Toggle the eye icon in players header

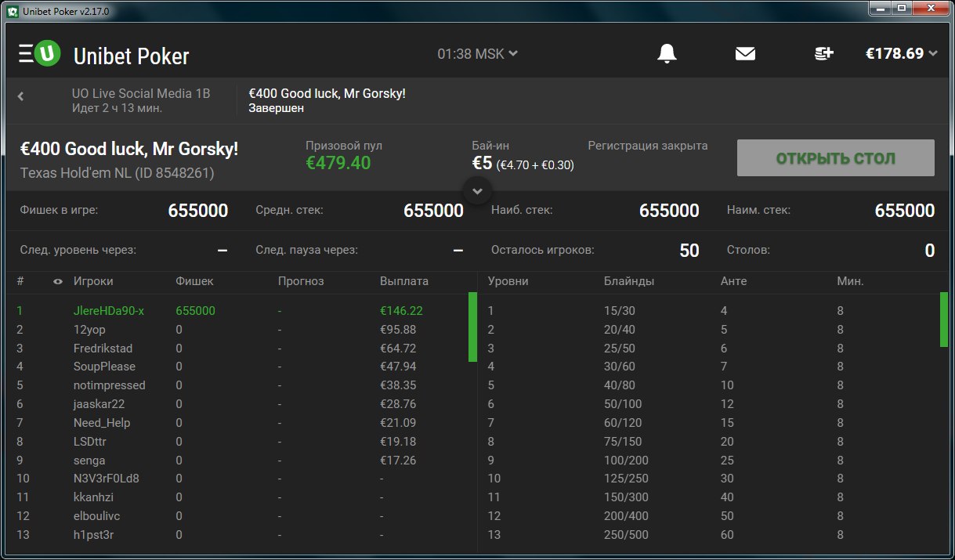click(58, 281)
